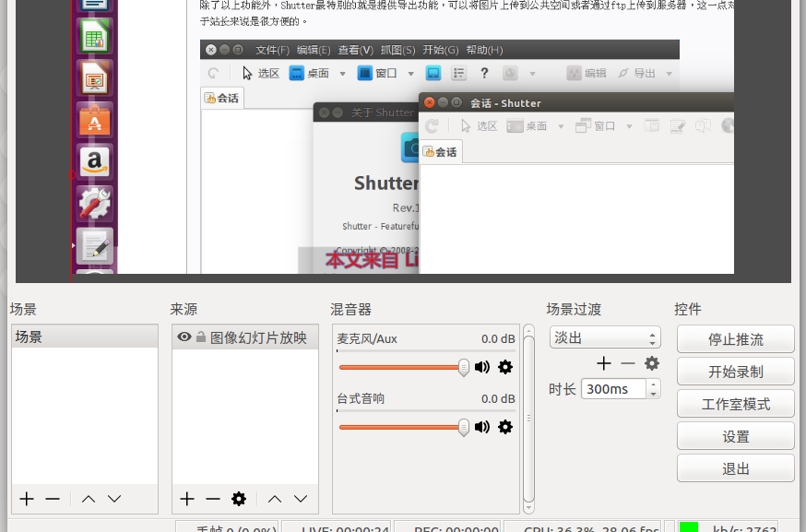This screenshot has width=806, height=532.
Task: Click the 工作室模式 button
Action: pos(736,404)
